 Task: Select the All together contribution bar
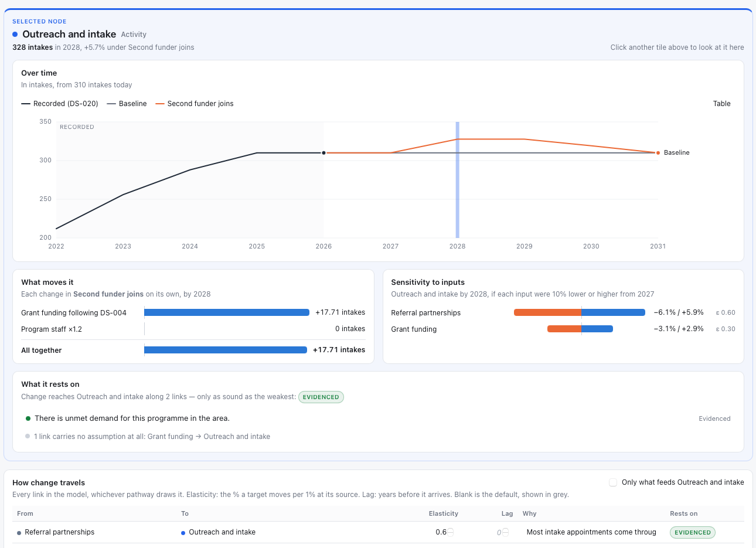point(226,350)
